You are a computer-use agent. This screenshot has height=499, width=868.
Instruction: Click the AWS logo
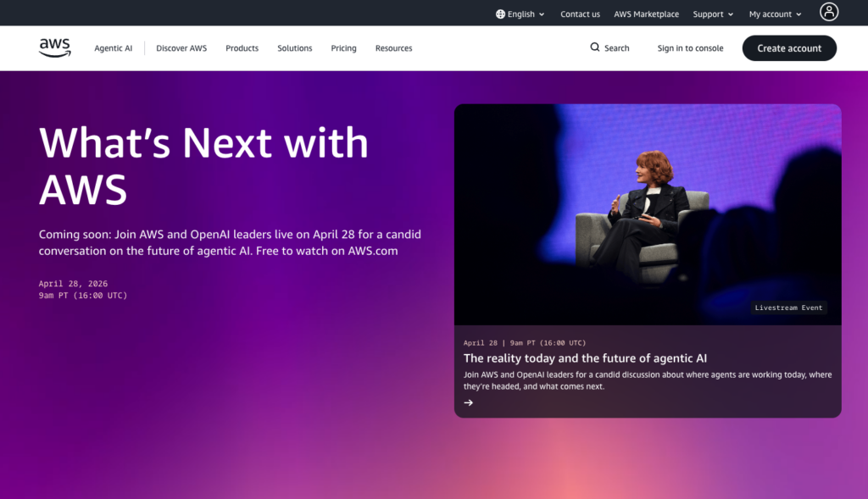(55, 47)
